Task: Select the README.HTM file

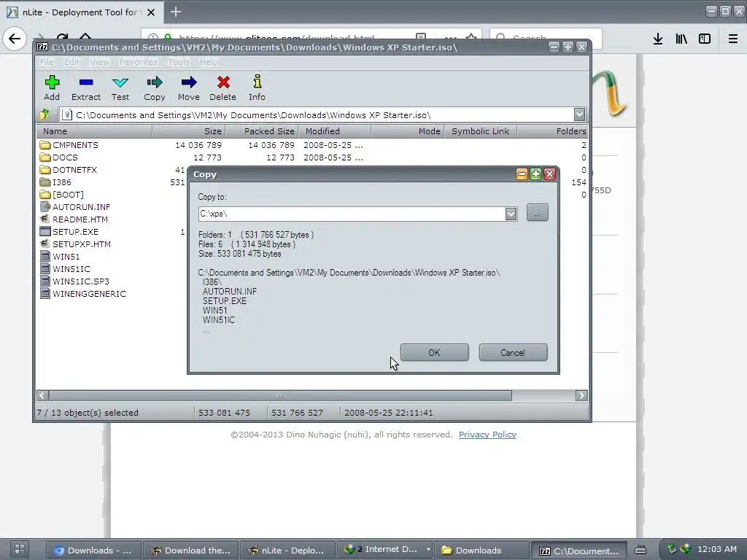Action: 74,219
